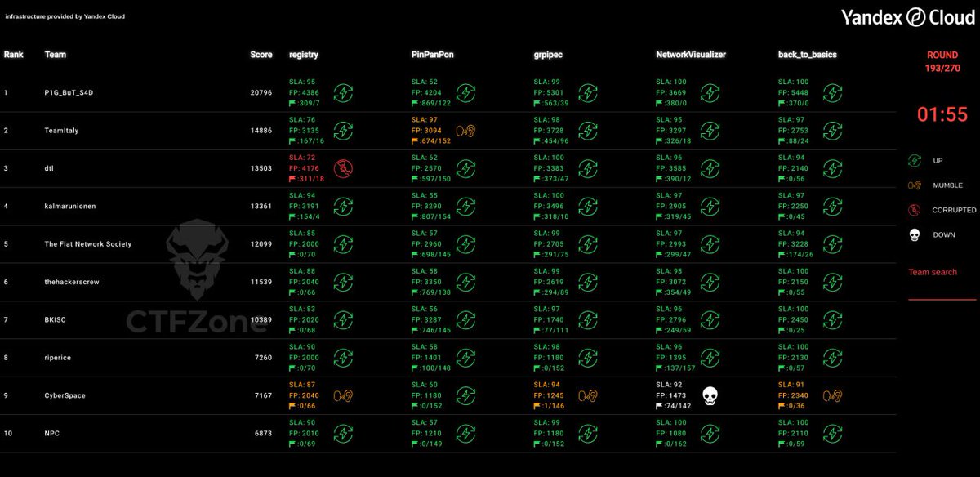Click team name CyberSpace
This screenshot has height=477, width=980.
click(x=65, y=395)
